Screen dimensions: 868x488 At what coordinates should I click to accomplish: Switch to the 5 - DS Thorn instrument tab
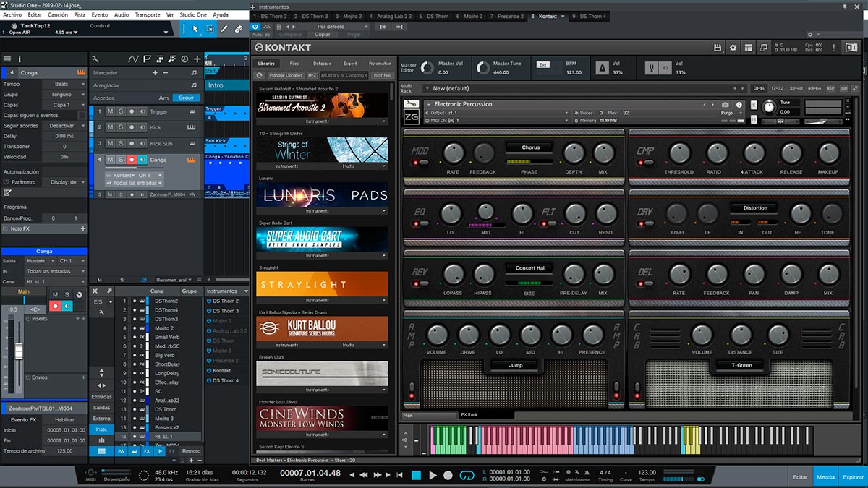pyautogui.click(x=434, y=16)
